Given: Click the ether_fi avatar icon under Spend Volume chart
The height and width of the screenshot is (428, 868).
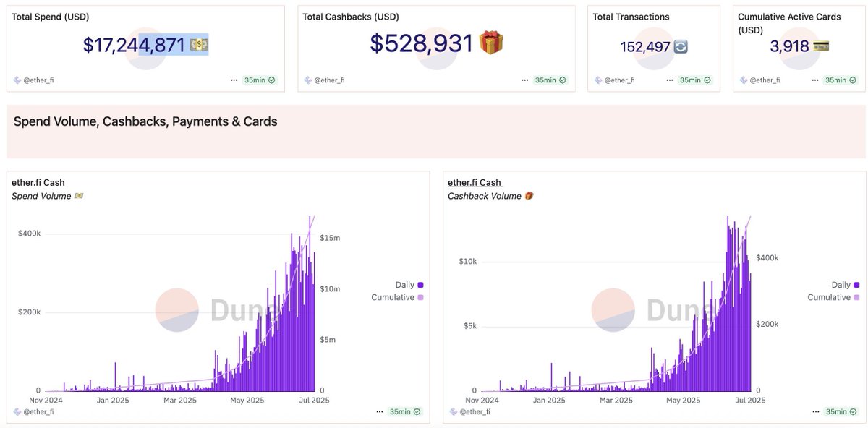Looking at the screenshot, I should [x=17, y=411].
